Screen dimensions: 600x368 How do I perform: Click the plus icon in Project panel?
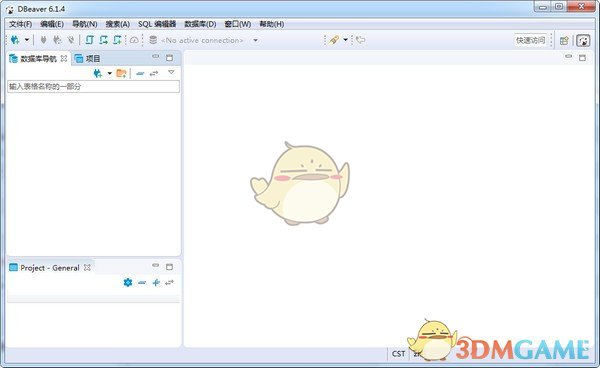[156, 283]
